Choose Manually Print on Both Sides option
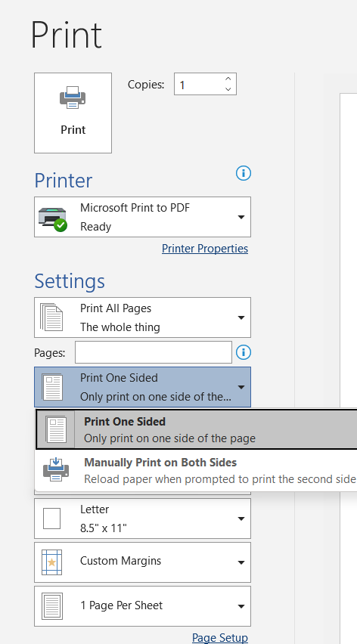This screenshot has width=357, height=644. [x=197, y=470]
